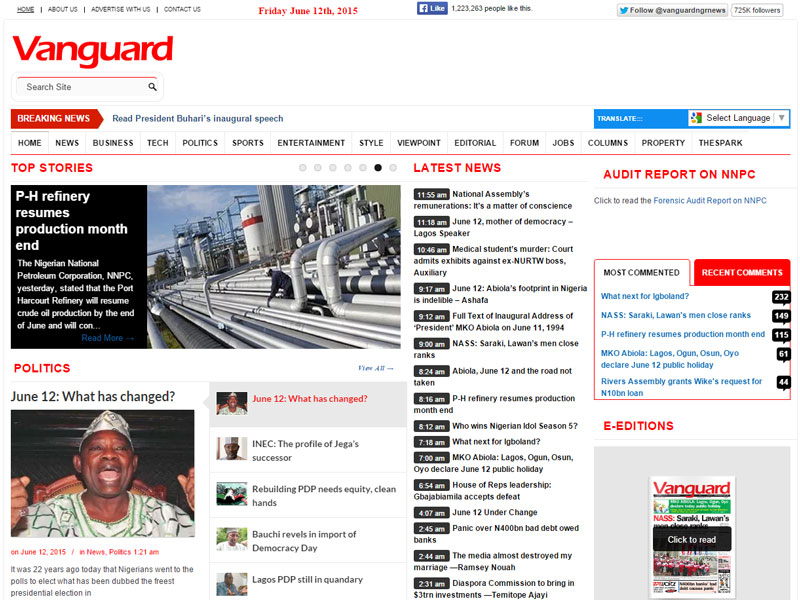The image size is (800, 600).
Task: Click the Politics category under article date
Action: pyautogui.click(x=120, y=552)
